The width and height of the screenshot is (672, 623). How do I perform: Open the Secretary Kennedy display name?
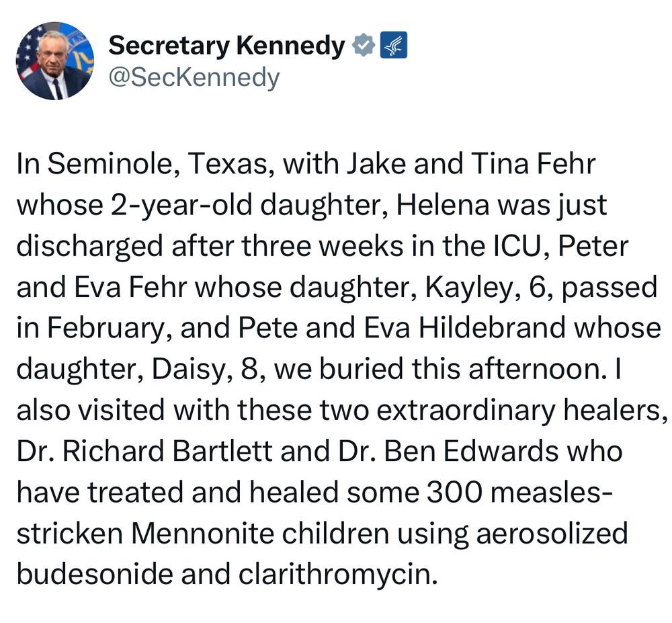pyautogui.click(x=226, y=46)
